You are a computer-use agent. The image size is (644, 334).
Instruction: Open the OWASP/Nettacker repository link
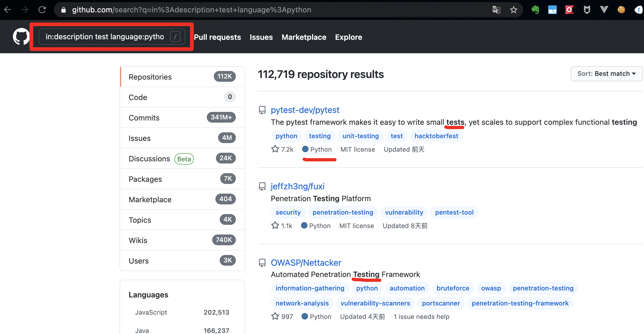(x=306, y=263)
